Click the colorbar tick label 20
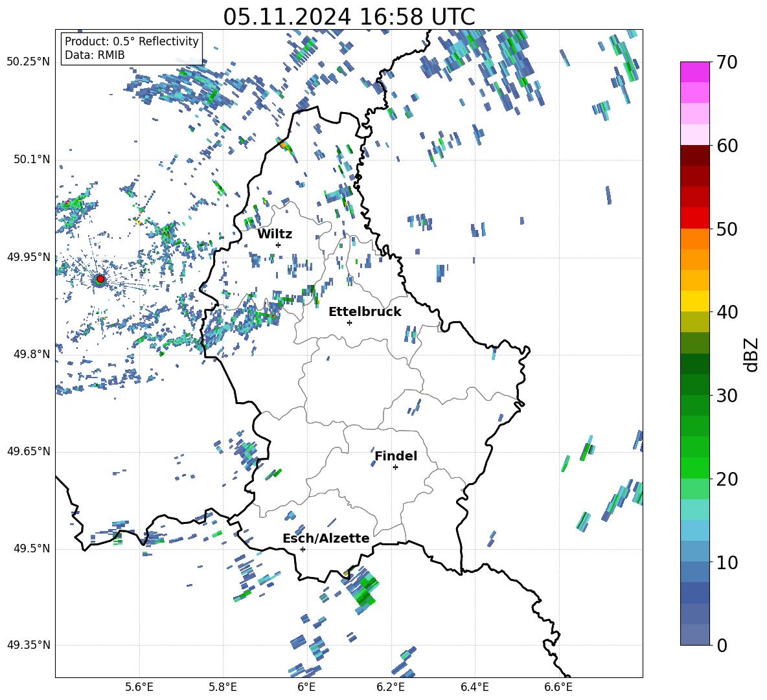The image size is (767, 700). 727,479
